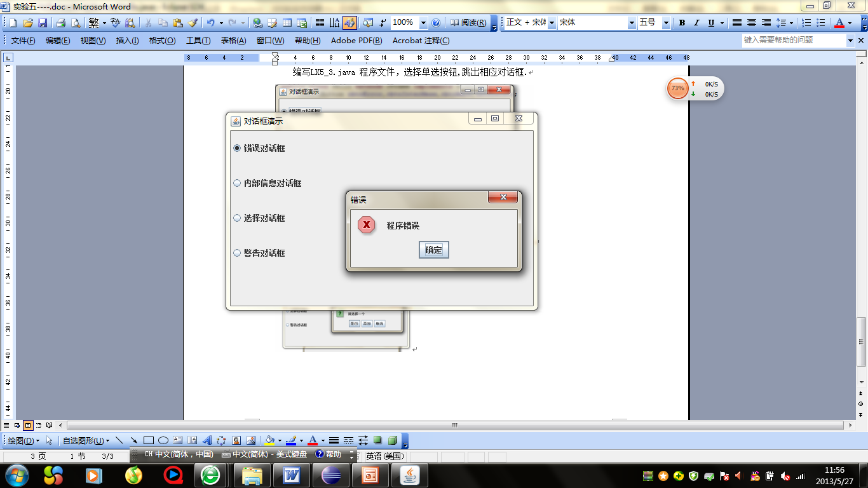Open the line spacing dropdown arrow
Image resolution: width=868 pixels, height=488 pixels.
[x=791, y=23]
